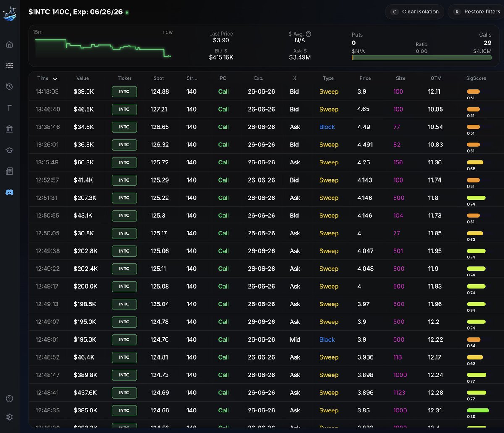Open the settings gear icon

(9, 417)
